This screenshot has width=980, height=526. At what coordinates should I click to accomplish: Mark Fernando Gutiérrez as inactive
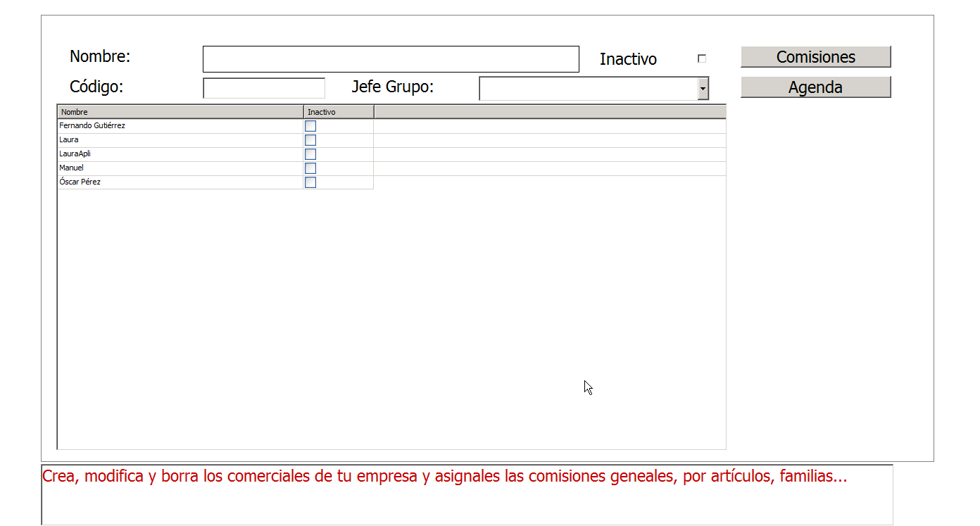pyautogui.click(x=310, y=126)
